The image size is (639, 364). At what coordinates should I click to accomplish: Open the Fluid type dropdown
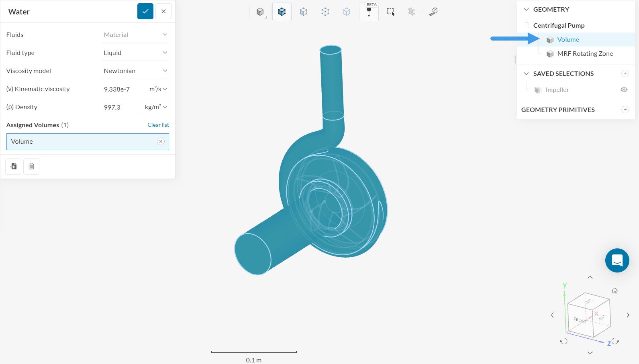pos(135,53)
